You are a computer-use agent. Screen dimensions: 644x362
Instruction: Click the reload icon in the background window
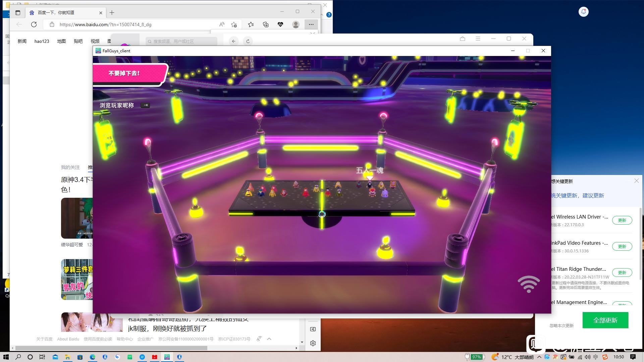click(x=248, y=41)
